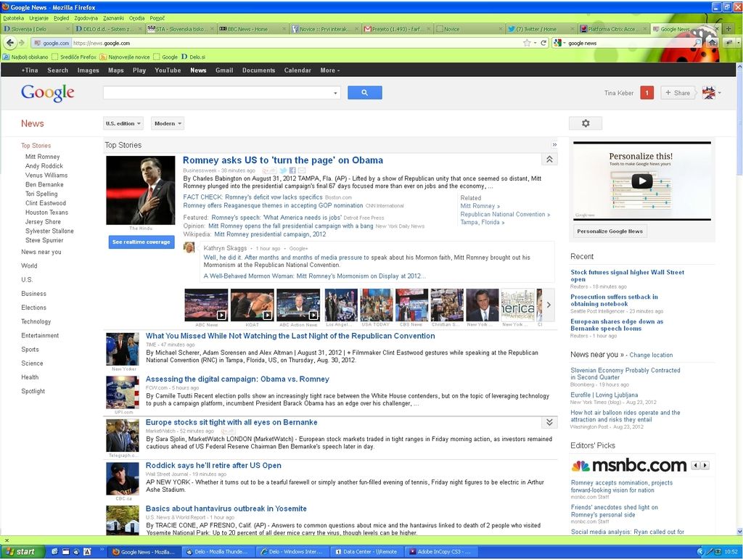This screenshot has width=743, height=560.
Task: Open the U.S. edition dropdown
Action: coord(123,123)
